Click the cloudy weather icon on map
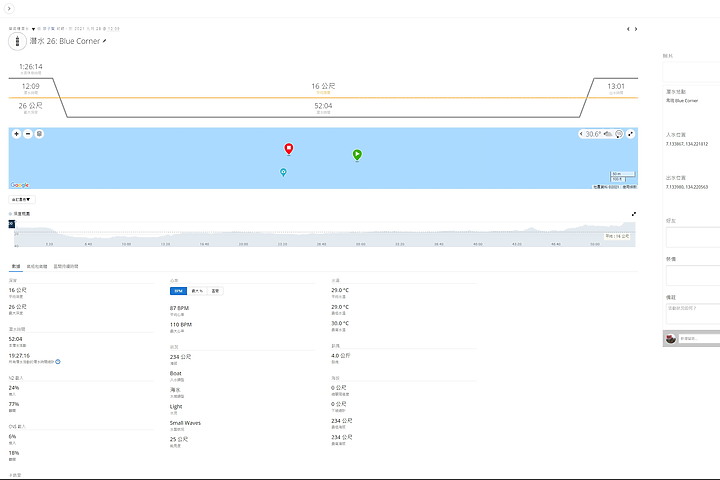This screenshot has width=720, height=480. click(608, 134)
